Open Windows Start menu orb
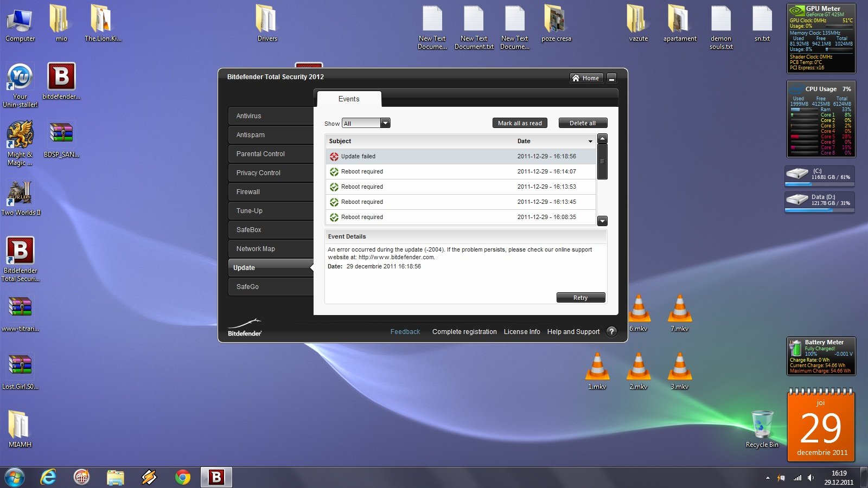This screenshot has height=488, width=868. [x=14, y=478]
